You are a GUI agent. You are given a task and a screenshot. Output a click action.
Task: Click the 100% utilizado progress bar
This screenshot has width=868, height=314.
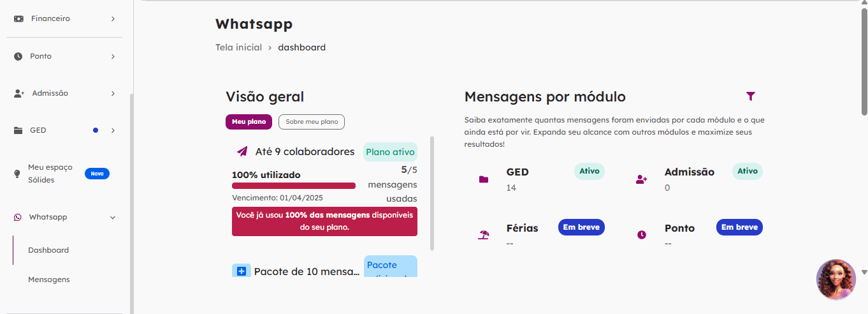294,186
